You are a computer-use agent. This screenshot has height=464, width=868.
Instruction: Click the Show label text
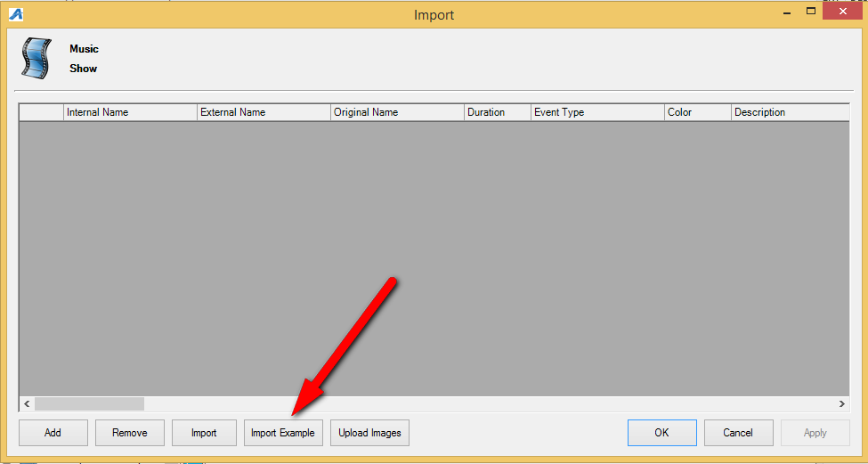click(x=83, y=69)
